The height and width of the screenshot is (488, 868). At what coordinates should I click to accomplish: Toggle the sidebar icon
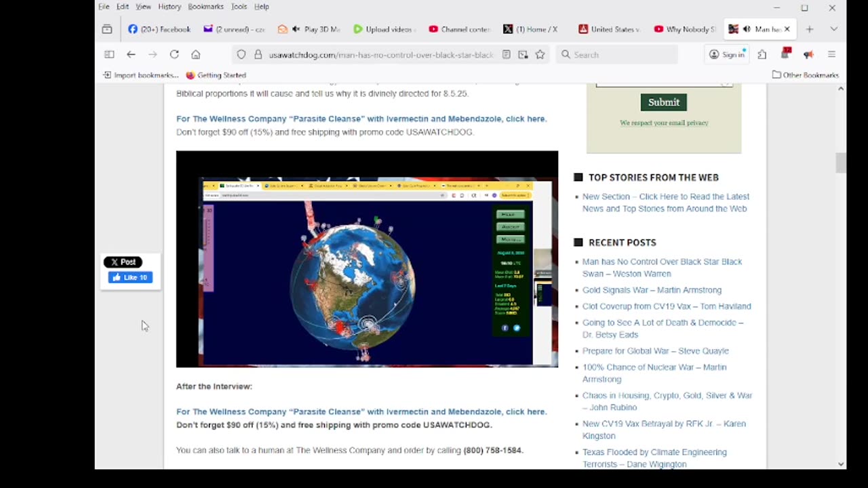coord(109,54)
